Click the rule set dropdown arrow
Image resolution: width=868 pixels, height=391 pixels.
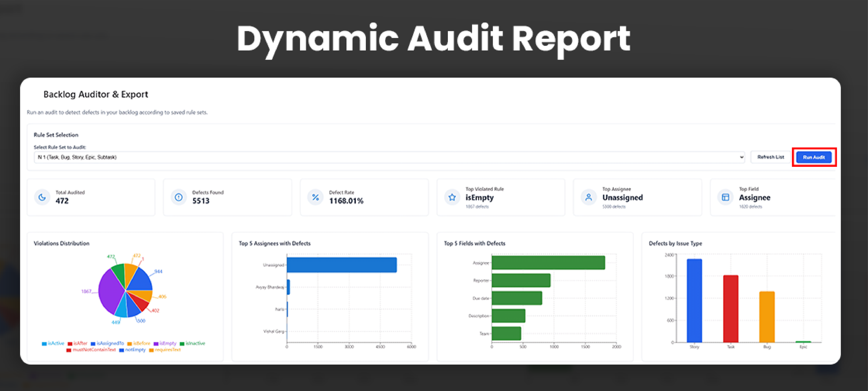741,157
